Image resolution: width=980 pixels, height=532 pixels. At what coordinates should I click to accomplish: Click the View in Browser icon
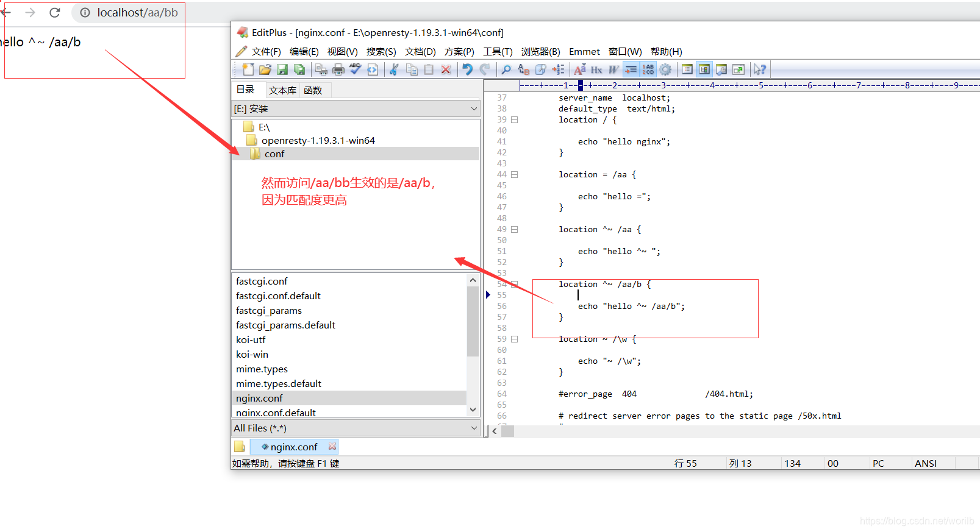tap(373, 69)
